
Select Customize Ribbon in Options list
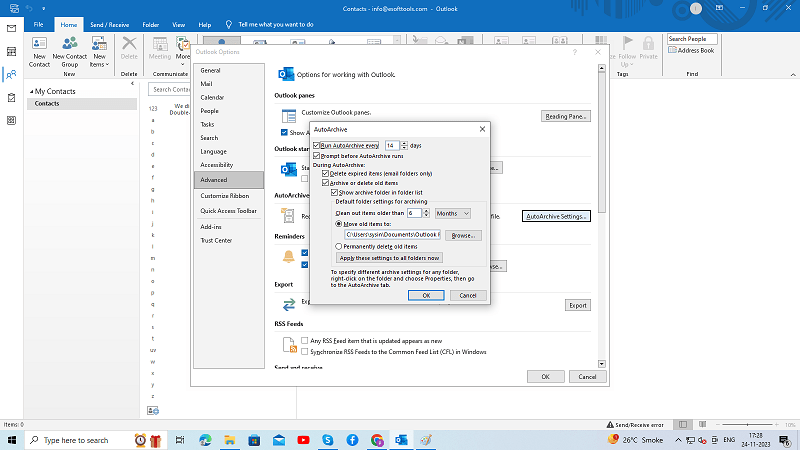(x=225, y=195)
